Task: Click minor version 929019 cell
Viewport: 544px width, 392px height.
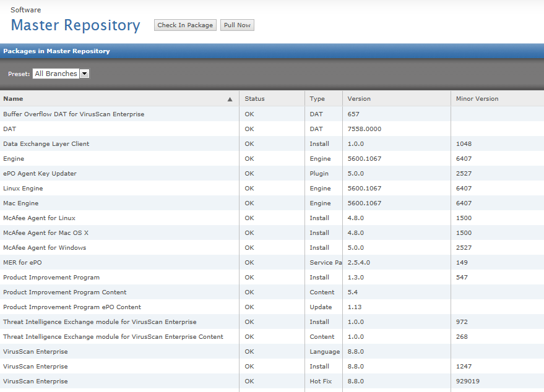Action: coord(468,381)
